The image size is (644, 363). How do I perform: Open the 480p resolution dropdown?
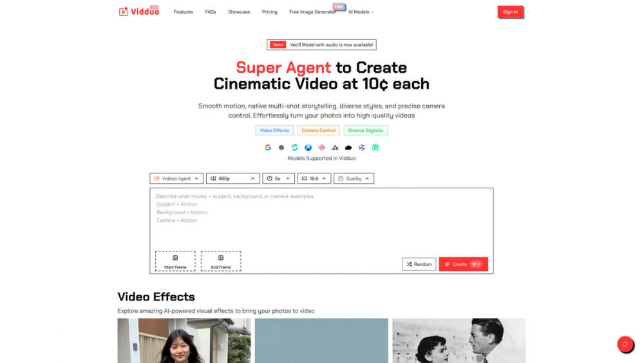click(233, 179)
